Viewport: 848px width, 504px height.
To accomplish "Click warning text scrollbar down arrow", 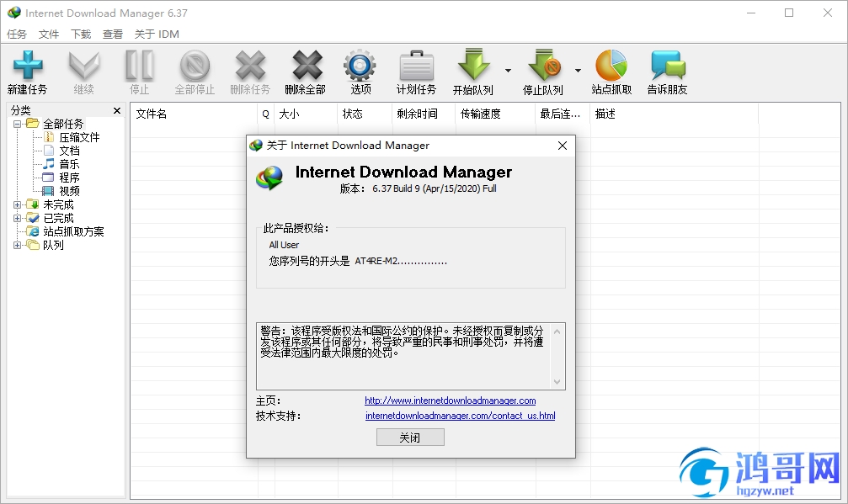I will pos(557,382).
